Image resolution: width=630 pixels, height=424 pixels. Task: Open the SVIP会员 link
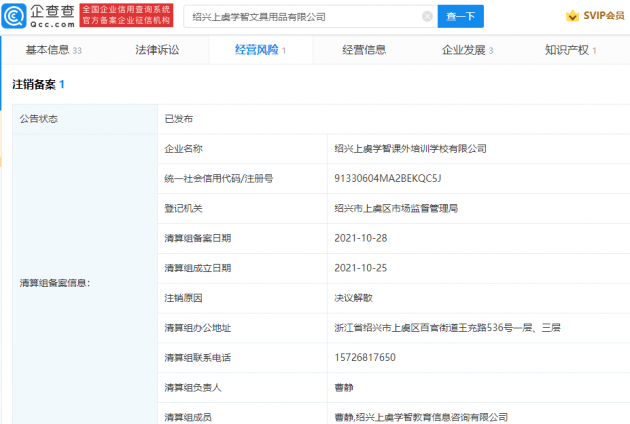click(x=603, y=16)
